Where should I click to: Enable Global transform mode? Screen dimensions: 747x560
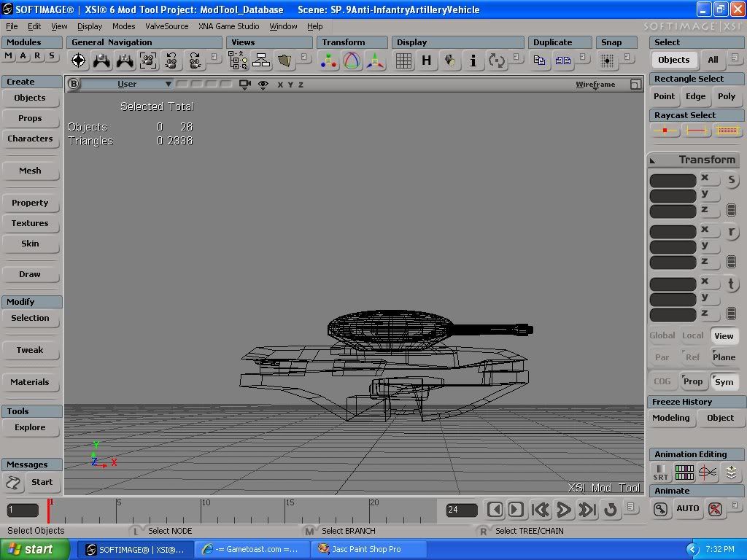[662, 335]
